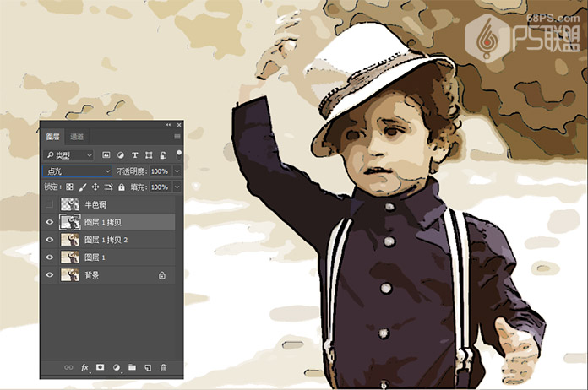Filter layers by shape layers icon
588x390 pixels.
(x=149, y=155)
